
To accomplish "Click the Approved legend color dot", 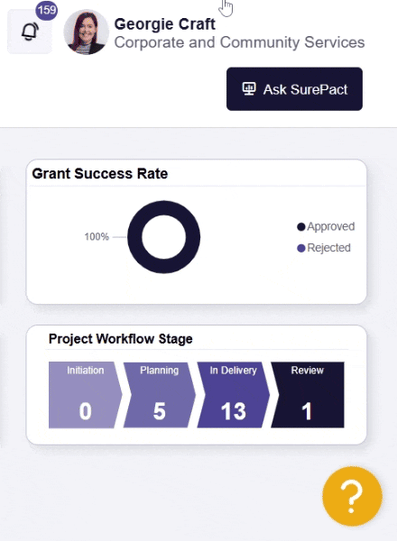I will coord(301,227).
